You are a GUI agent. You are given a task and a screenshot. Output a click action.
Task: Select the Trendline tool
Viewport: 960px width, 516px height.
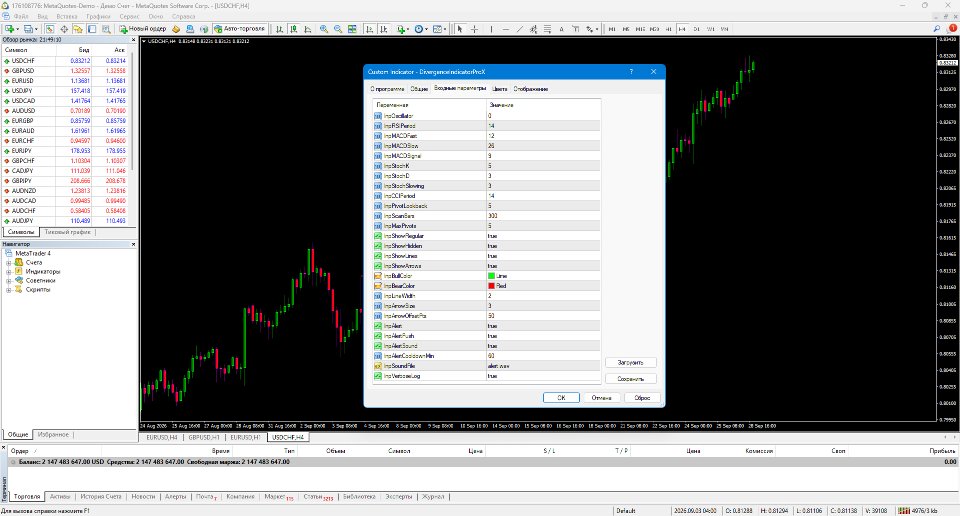click(x=520, y=29)
